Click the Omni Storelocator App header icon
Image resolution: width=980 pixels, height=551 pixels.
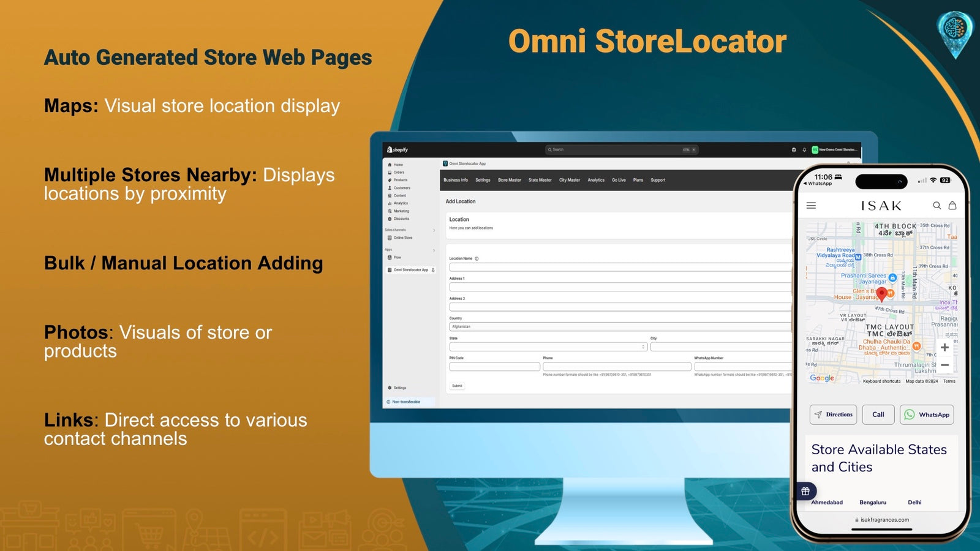pos(445,163)
